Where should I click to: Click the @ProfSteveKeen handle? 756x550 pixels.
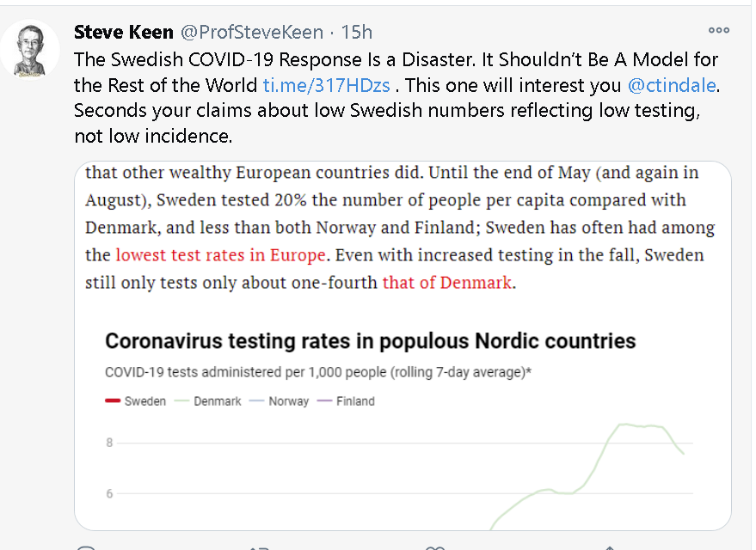[x=252, y=33]
